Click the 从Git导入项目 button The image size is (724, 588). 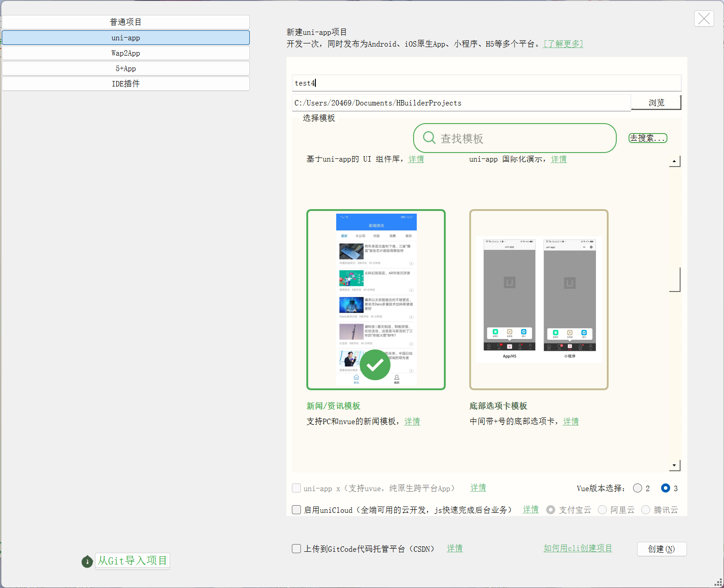[x=133, y=561]
